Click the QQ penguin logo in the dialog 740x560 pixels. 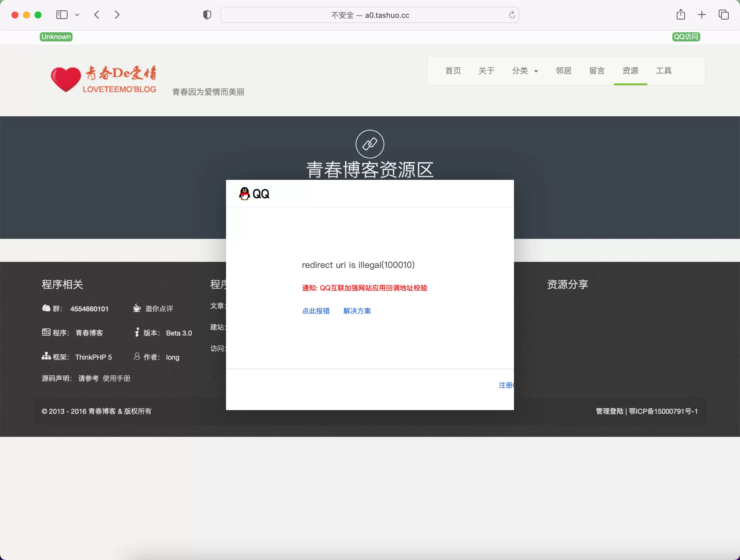point(254,194)
